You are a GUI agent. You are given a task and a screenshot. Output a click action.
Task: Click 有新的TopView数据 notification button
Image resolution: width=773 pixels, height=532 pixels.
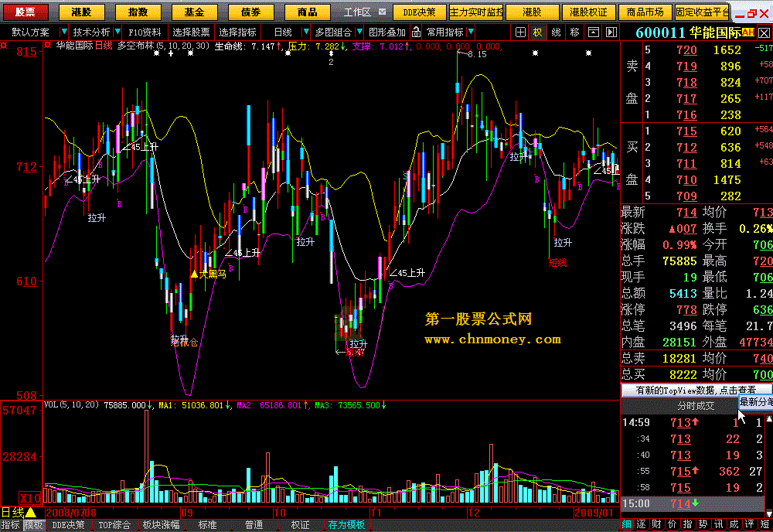(x=695, y=390)
